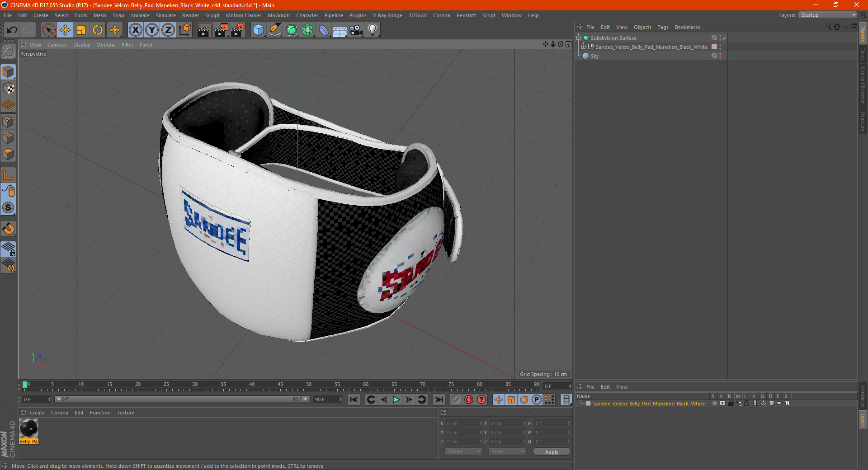Add a Cube primitive object
The height and width of the screenshot is (470, 868).
coord(258,30)
